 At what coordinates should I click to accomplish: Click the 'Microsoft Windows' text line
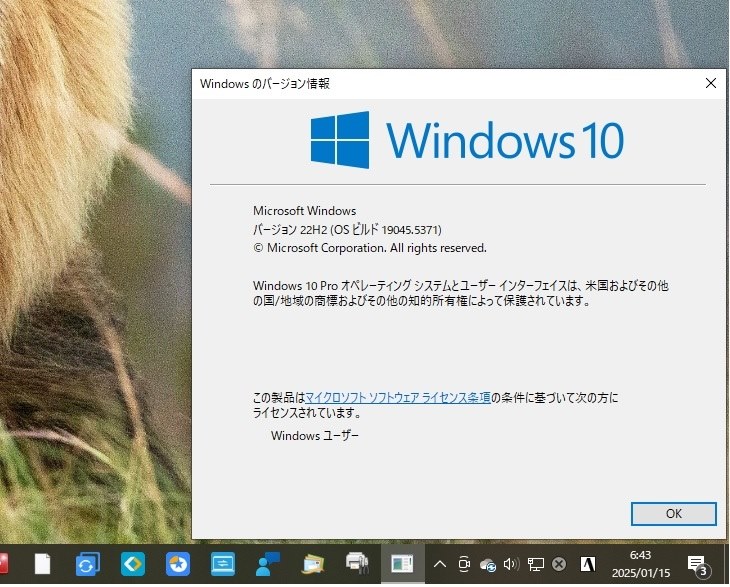304,210
